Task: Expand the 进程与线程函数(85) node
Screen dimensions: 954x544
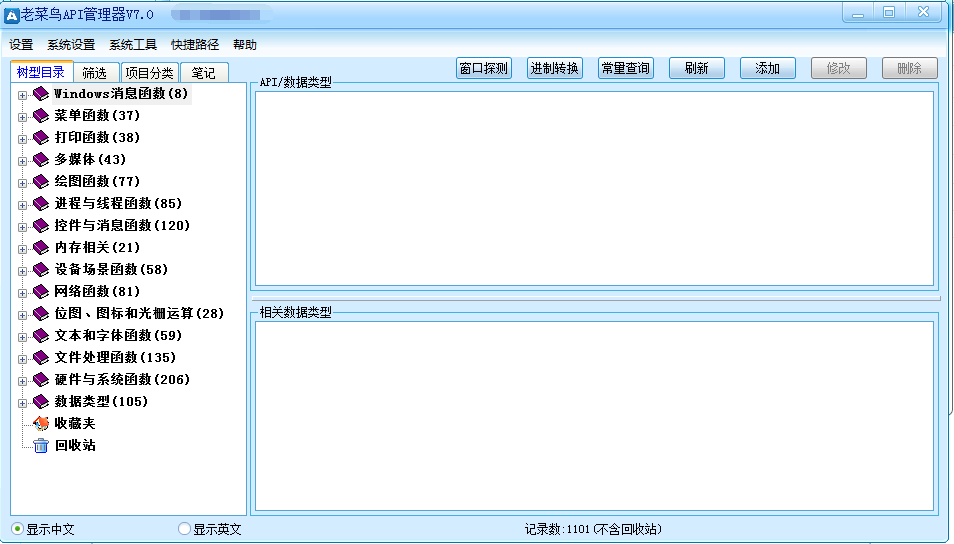Action: pos(23,205)
